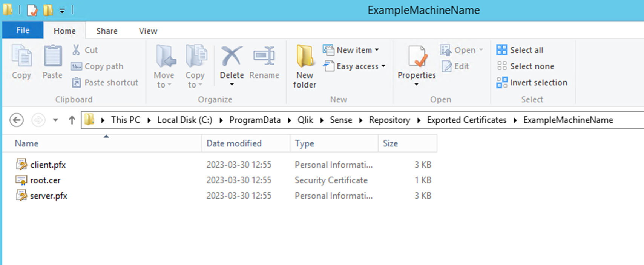This screenshot has height=265, width=644.
Task: Create a New folder
Action: point(305,67)
